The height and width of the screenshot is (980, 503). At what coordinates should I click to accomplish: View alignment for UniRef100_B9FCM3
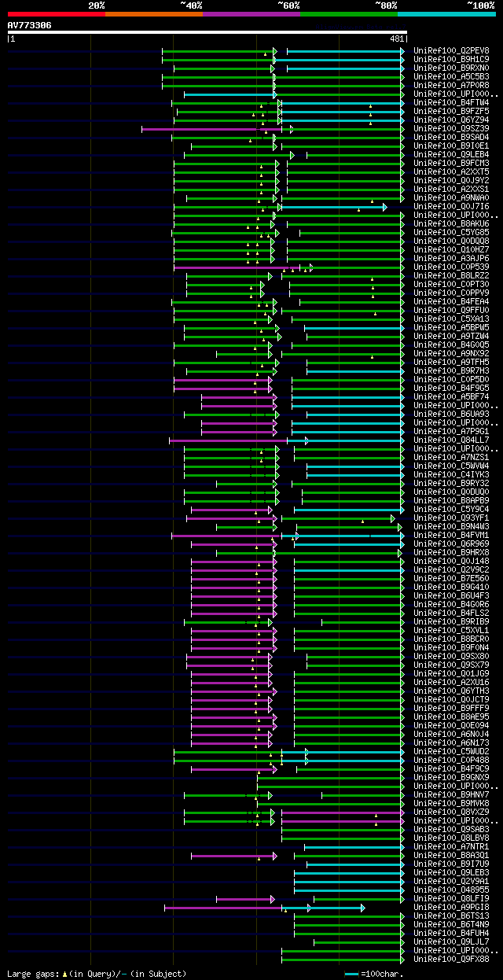451,163
